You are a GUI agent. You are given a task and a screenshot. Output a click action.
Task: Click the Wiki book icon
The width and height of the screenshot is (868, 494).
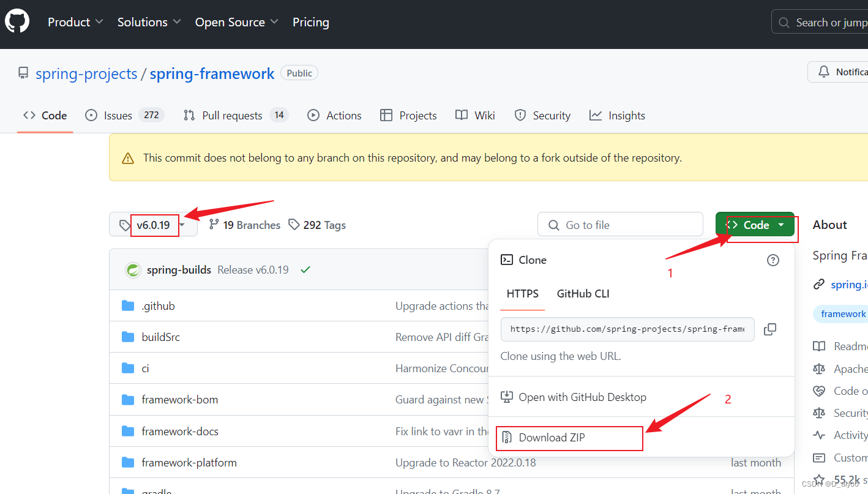point(462,115)
